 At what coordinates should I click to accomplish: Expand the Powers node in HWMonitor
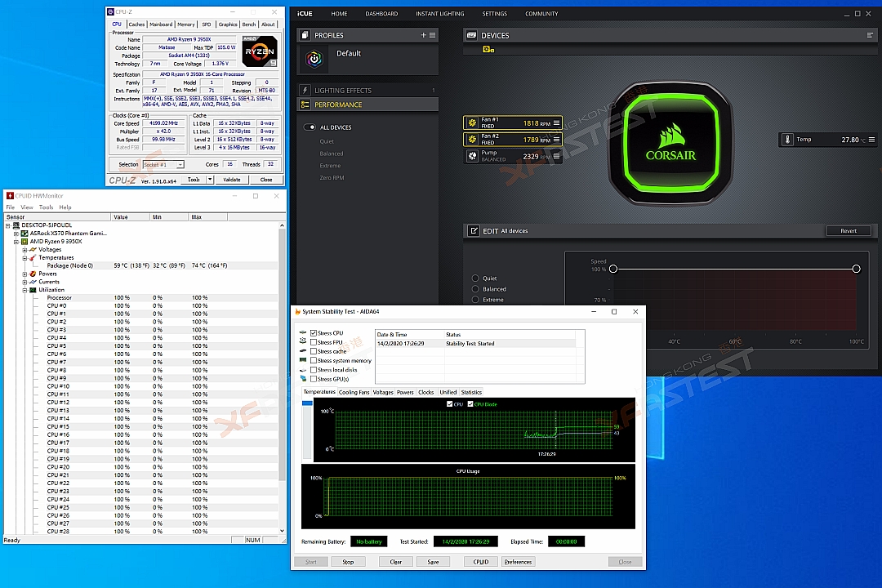(24, 274)
